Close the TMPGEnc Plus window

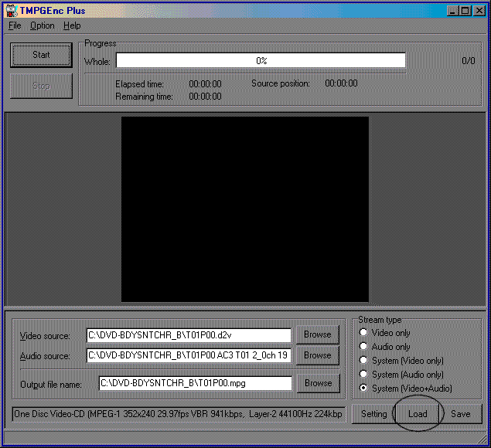coord(479,11)
